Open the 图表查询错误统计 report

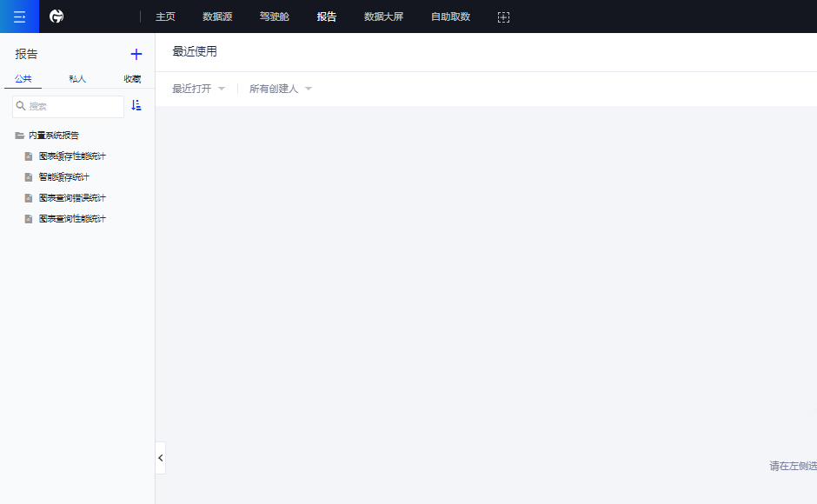(72, 198)
